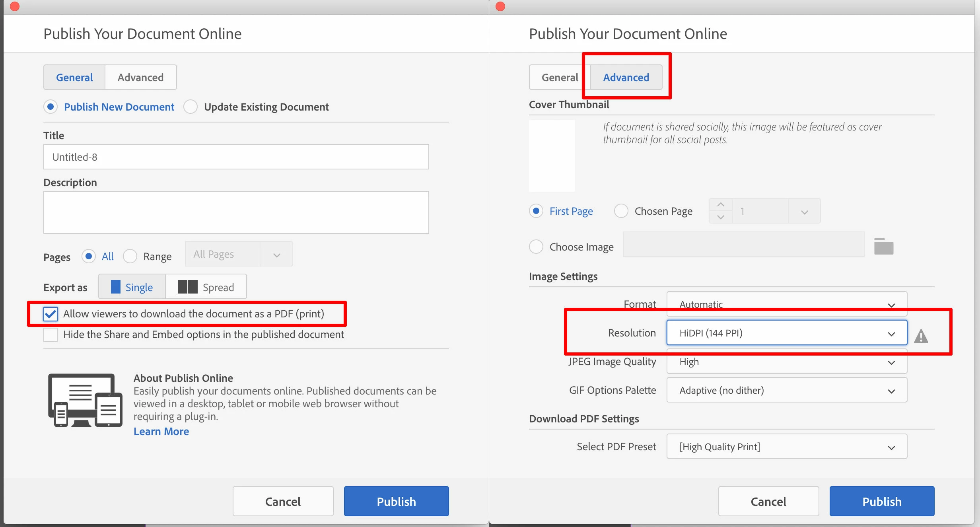
Task: Select Advanced tab in right dialog
Action: pos(626,77)
